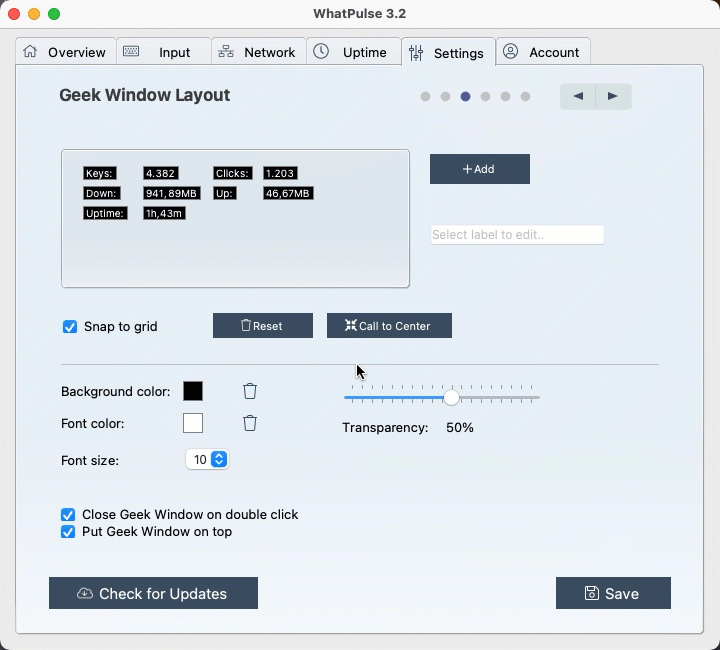Screen dimensions: 720x650
Task: Click trash icon next to Background color
Action: (250, 391)
